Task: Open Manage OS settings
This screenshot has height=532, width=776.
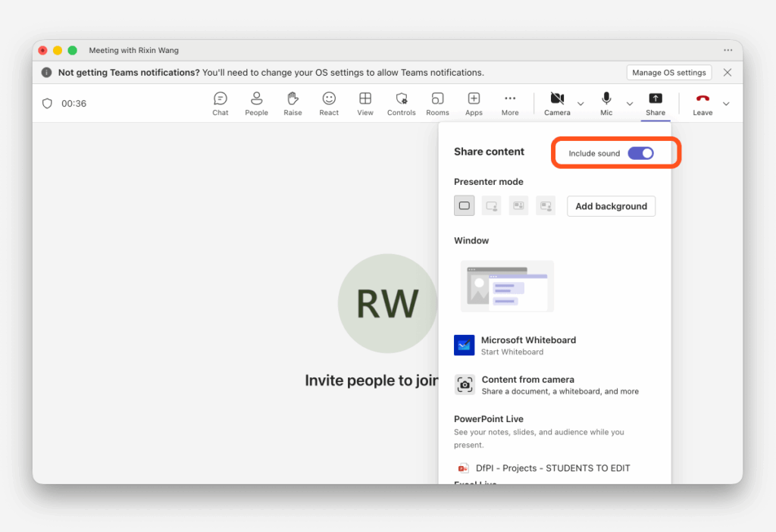Action: 668,72
